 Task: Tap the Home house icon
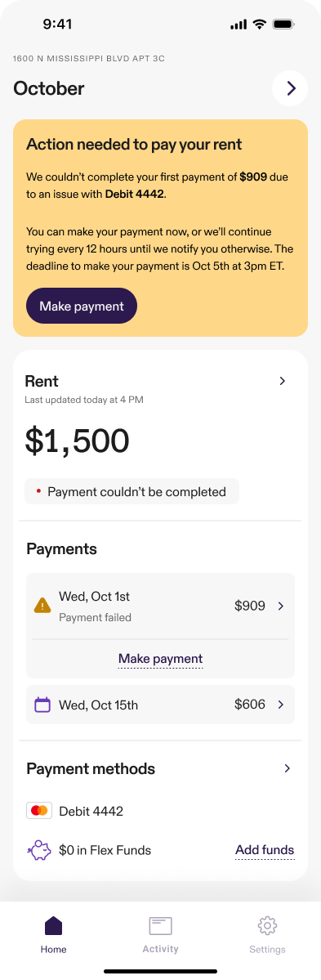coord(54,925)
